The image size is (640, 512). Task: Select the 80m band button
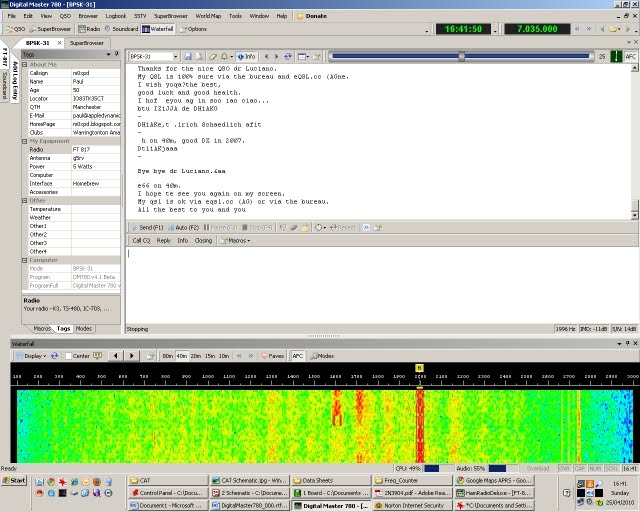coord(168,356)
